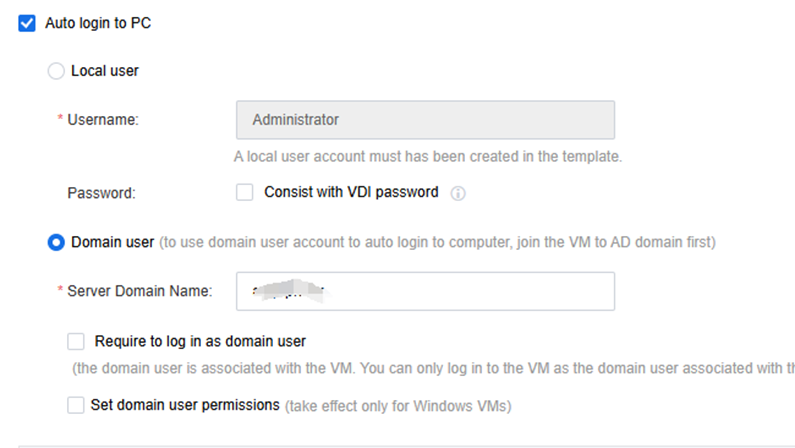Click the Username field showing Administrator
Screen dimensions: 795x448
pos(424,120)
